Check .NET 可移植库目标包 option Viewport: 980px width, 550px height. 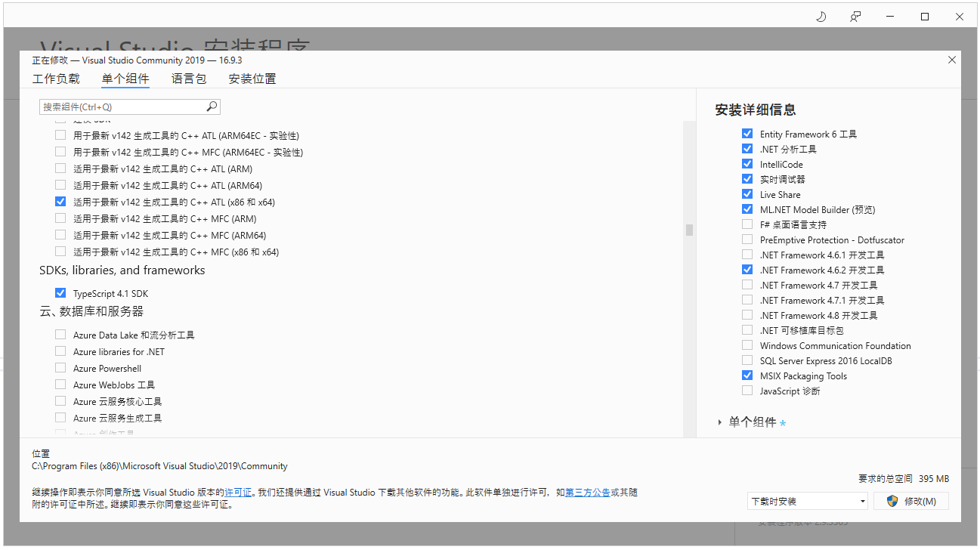(x=747, y=330)
